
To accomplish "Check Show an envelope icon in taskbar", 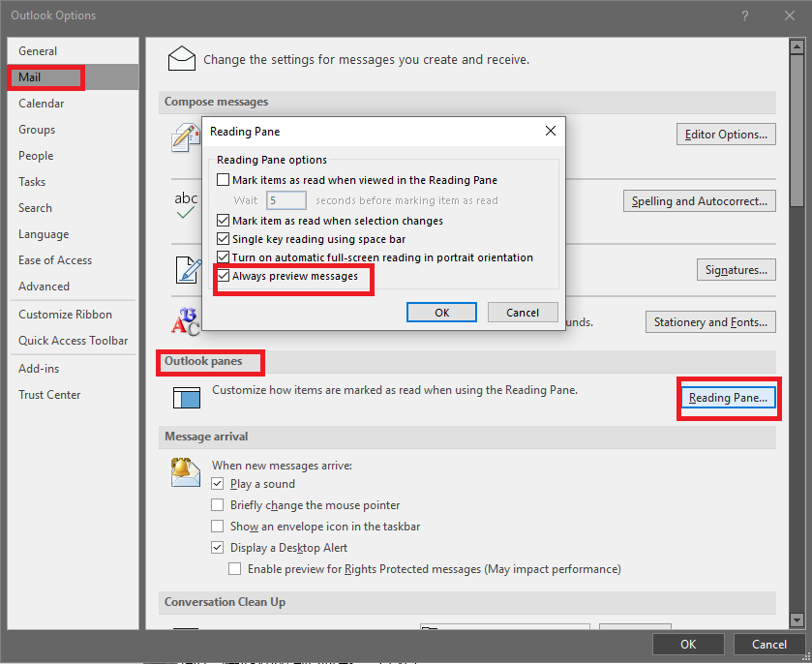I will 217,527.
